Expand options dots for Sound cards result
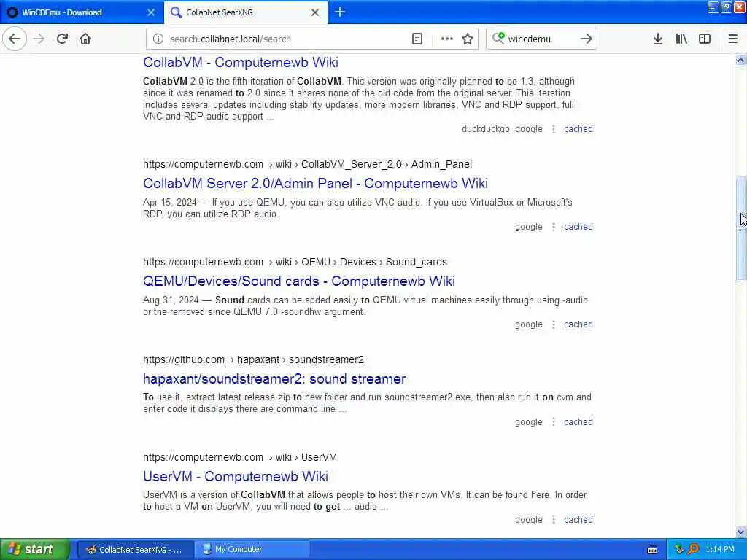 [554, 324]
